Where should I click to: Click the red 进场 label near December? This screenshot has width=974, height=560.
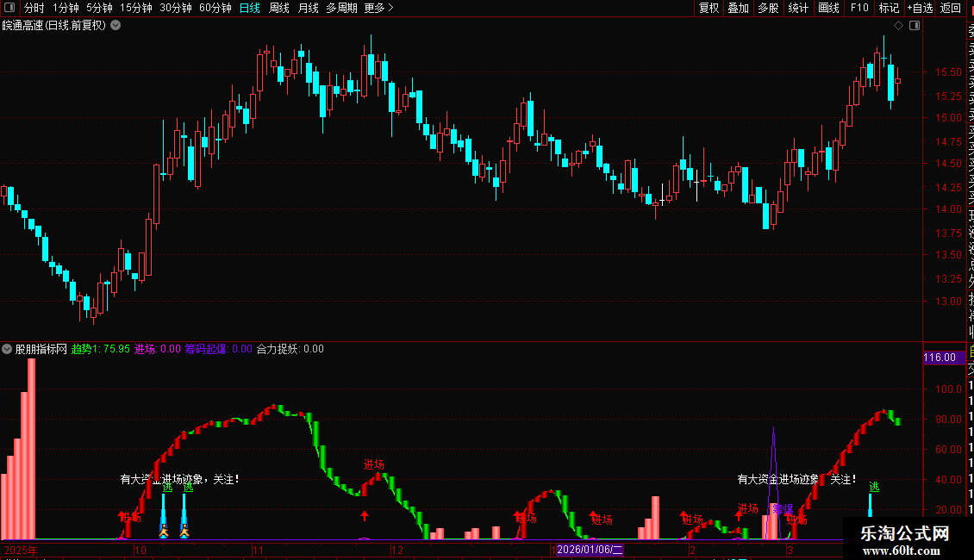pyautogui.click(x=374, y=464)
